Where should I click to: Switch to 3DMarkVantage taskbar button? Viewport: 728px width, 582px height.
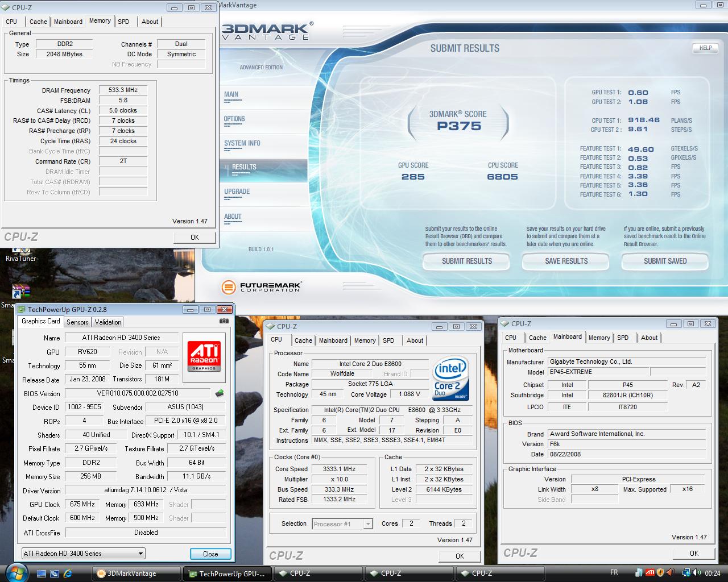136,573
